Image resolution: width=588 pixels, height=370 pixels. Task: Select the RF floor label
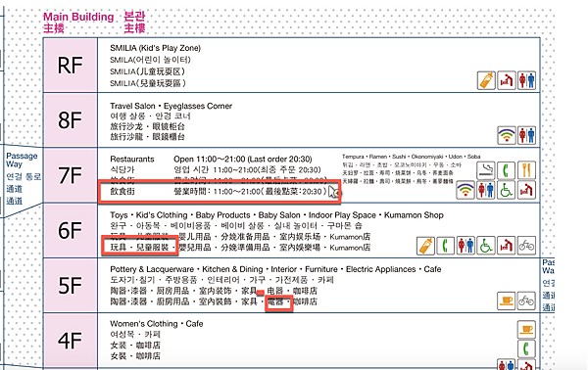click(x=71, y=66)
